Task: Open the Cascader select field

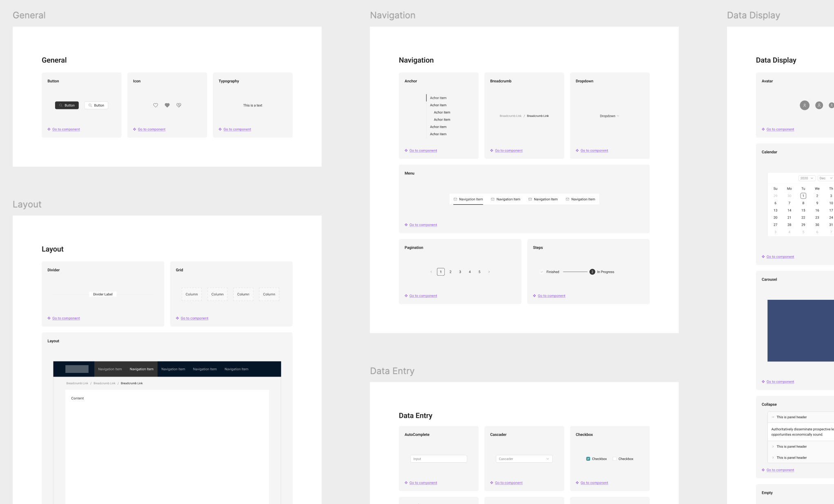Action: tap(524, 459)
